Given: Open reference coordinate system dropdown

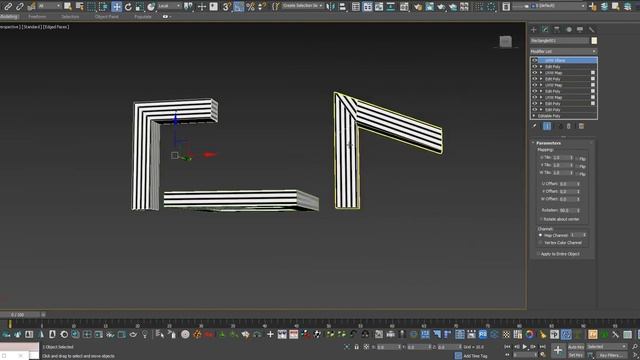Looking at the screenshot, I should [x=169, y=6].
